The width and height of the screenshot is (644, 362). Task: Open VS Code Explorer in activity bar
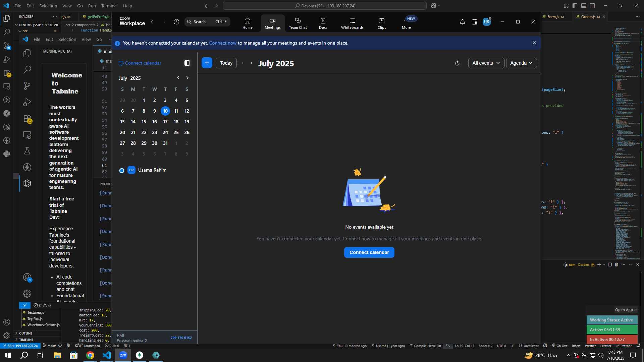tap(6, 18)
